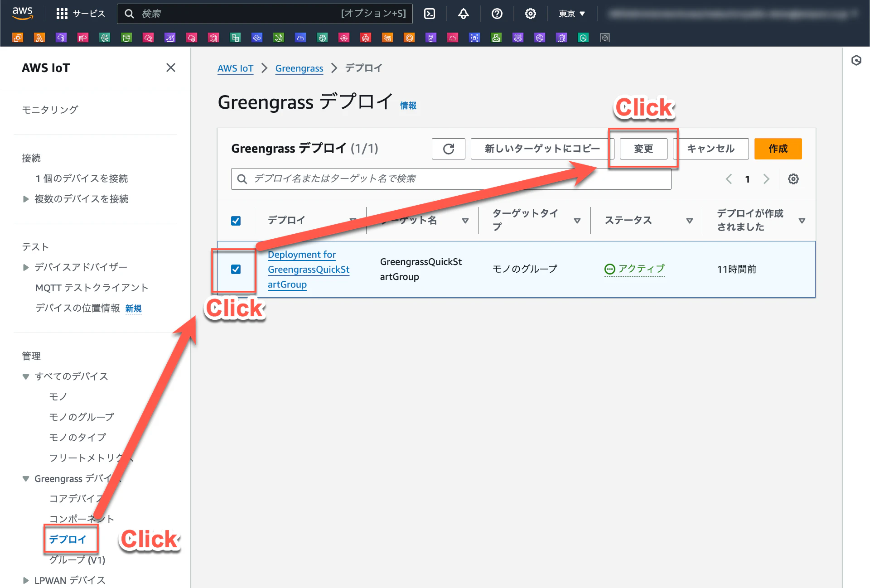Sort by the デプロイが作成されました column arrow
Viewport: 870px width, 588px height.
point(802,221)
